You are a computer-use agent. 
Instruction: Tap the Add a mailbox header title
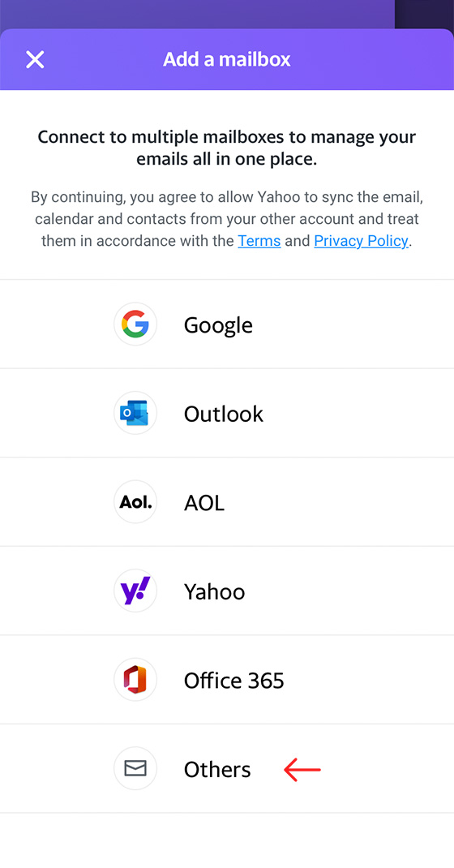pyautogui.click(x=227, y=59)
